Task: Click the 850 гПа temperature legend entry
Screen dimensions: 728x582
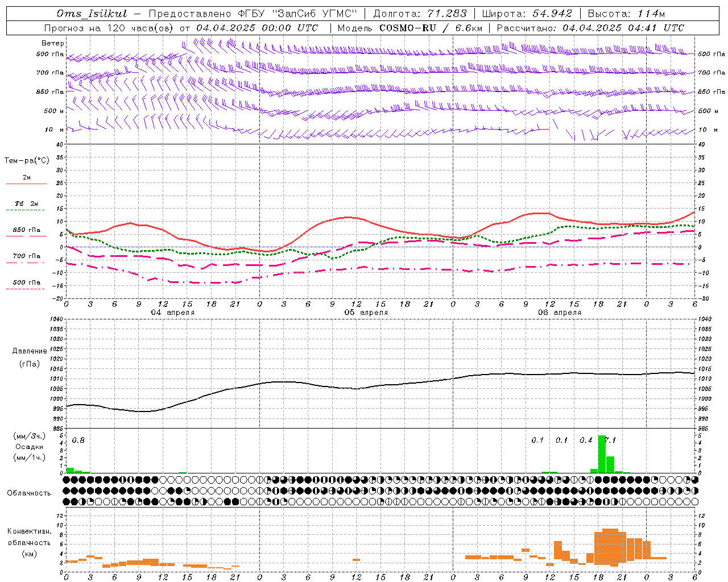Action: 27,230
